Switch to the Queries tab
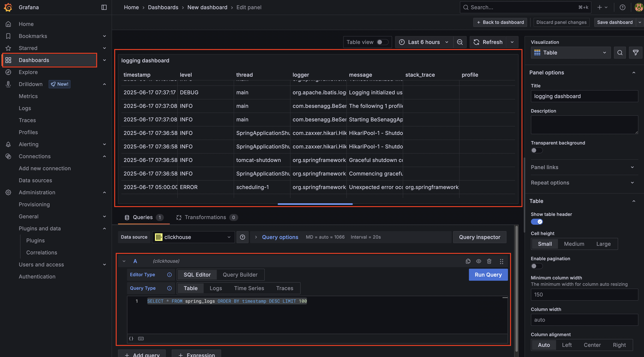Image resolution: width=644 pixels, height=357 pixels. click(x=144, y=217)
